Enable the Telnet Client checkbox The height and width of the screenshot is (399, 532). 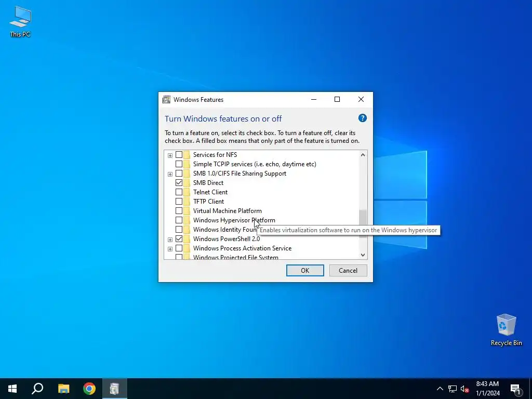[x=179, y=192]
